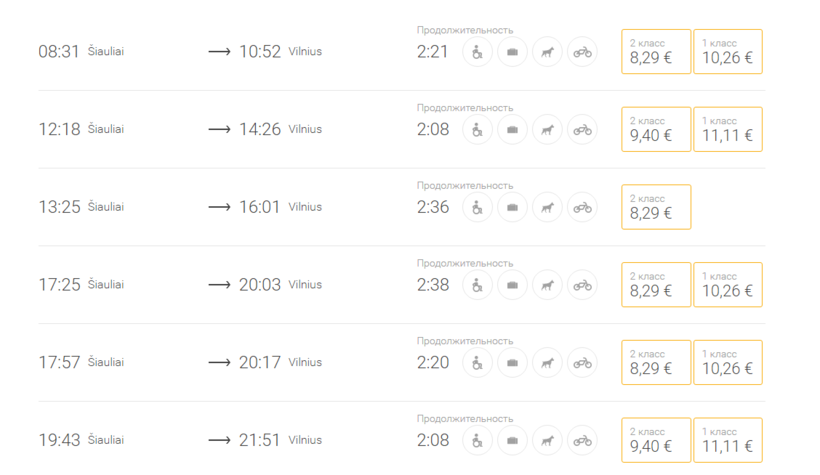
Task: Choose 2nd class 9,40 € on 12:18 train
Action: (x=656, y=130)
